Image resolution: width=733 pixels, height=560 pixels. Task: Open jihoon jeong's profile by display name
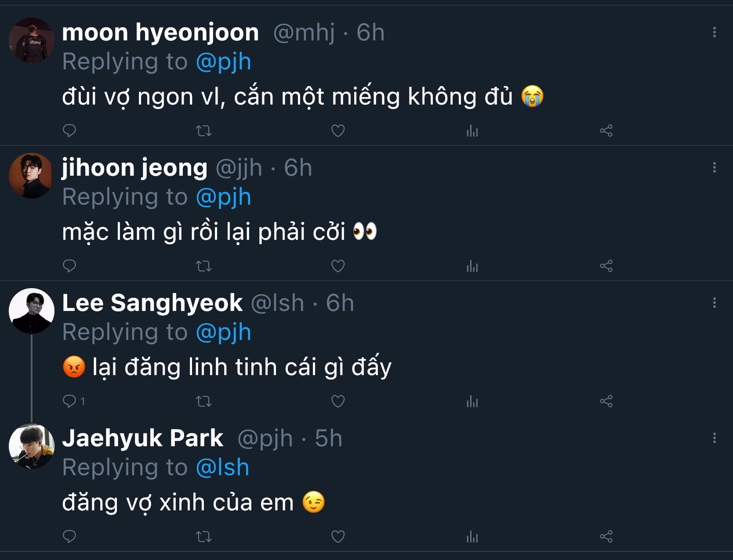134,168
